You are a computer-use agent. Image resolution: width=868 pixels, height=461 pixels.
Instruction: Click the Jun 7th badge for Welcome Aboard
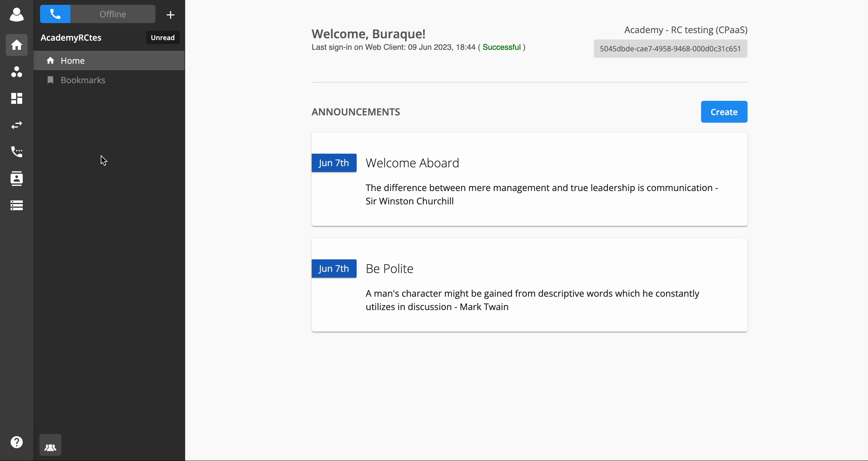coord(334,163)
